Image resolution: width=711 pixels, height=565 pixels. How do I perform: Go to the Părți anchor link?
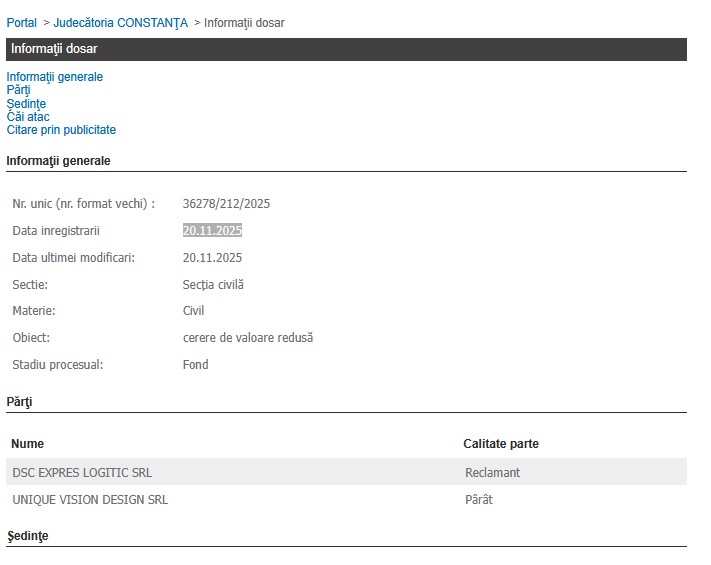[x=18, y=90]
